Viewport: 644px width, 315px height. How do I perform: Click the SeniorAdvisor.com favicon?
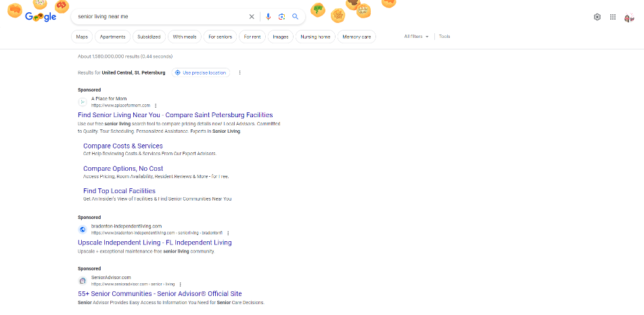coord(82,280)
